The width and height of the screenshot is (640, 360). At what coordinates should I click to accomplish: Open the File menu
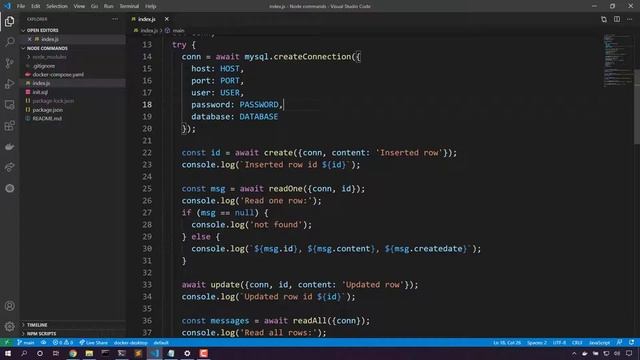[x=21, y=6]
